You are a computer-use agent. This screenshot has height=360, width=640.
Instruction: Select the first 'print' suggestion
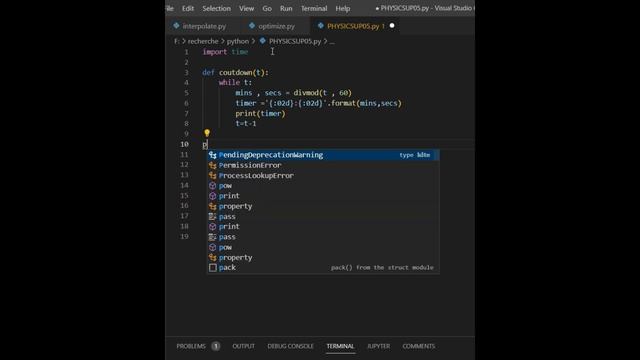[323, 196]
